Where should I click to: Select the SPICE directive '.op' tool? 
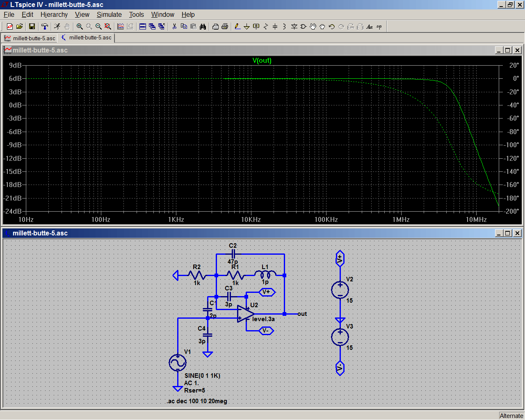[x=379, y=27]
